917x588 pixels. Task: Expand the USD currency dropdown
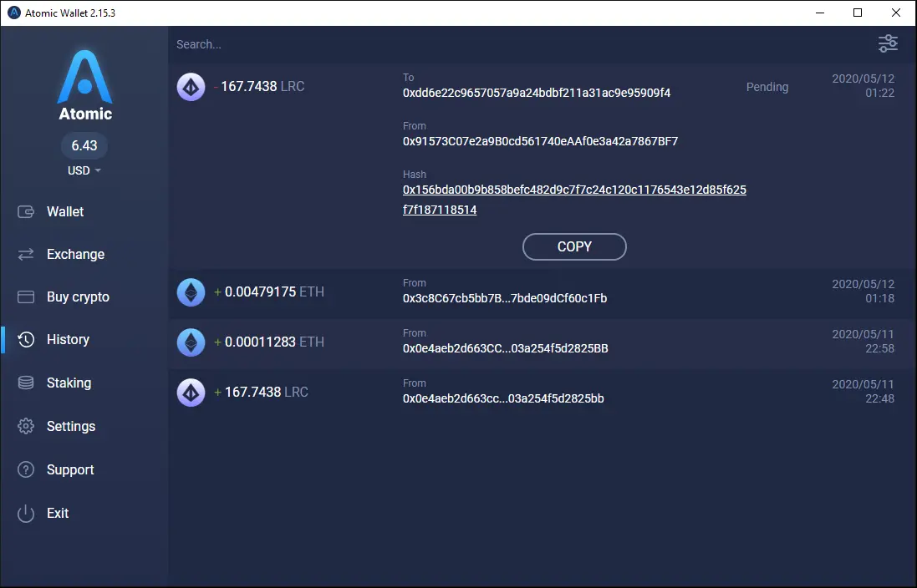tap(84, 170)
